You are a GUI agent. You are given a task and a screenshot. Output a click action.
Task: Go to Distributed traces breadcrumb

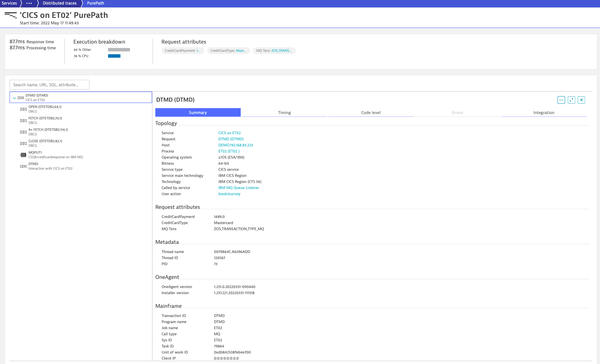tap(60, 3)
